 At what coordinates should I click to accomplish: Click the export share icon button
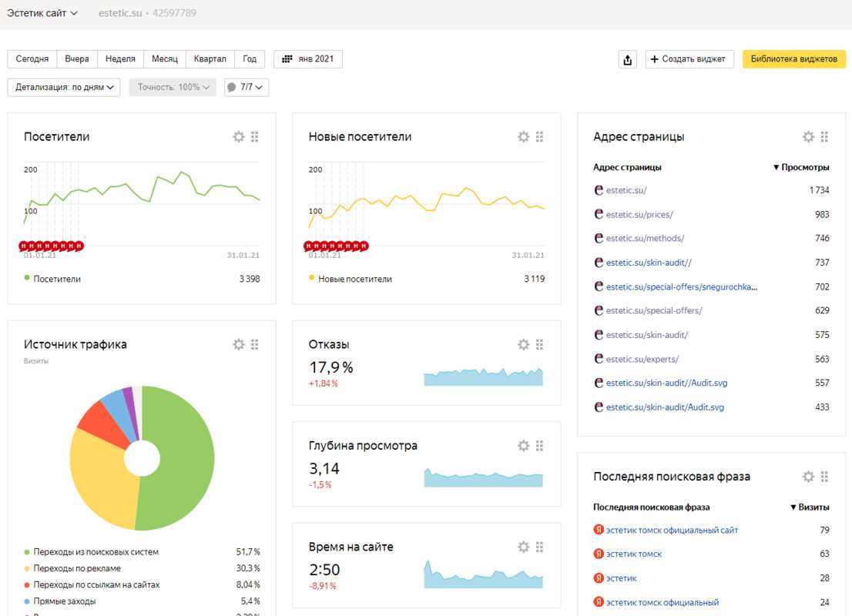point(628,59)
